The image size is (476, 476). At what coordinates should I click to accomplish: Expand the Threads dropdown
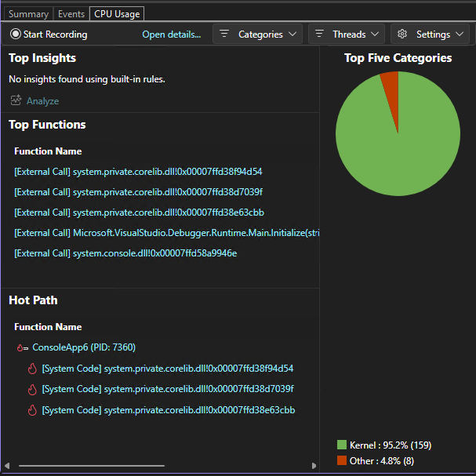click(x=346, y=35)
